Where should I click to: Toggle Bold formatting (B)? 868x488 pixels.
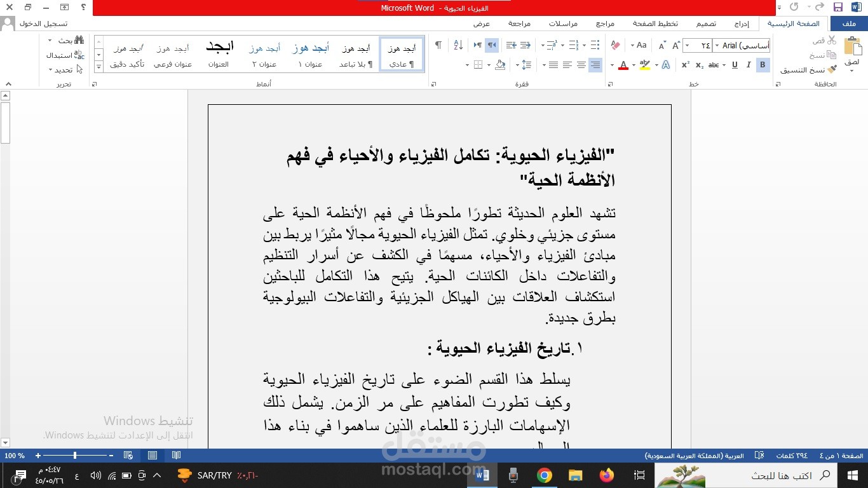pyautogui.click(x=763, y=65)
